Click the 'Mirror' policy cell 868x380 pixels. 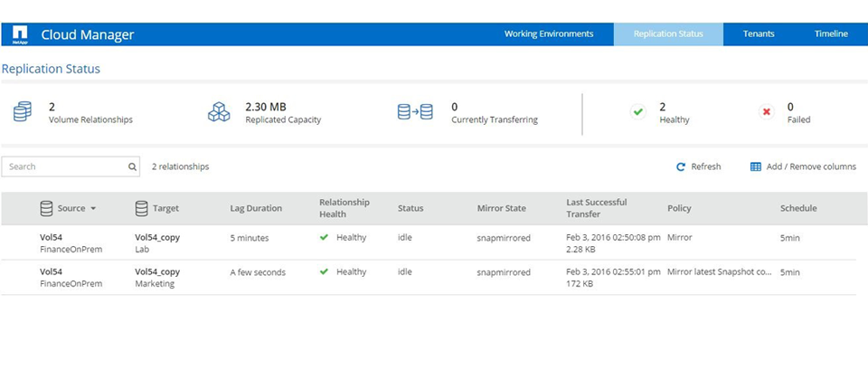pos(680,238)
